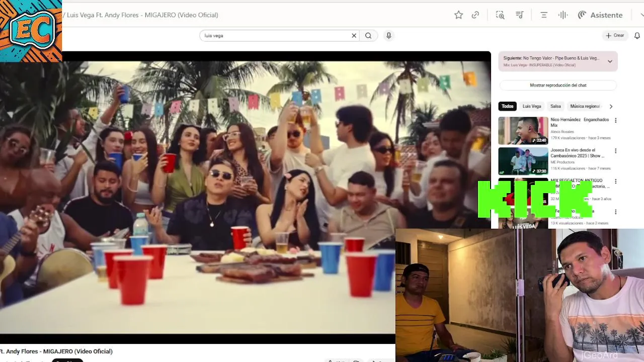
Task: Click the copy link chain icon
Action: click(475, 15)
